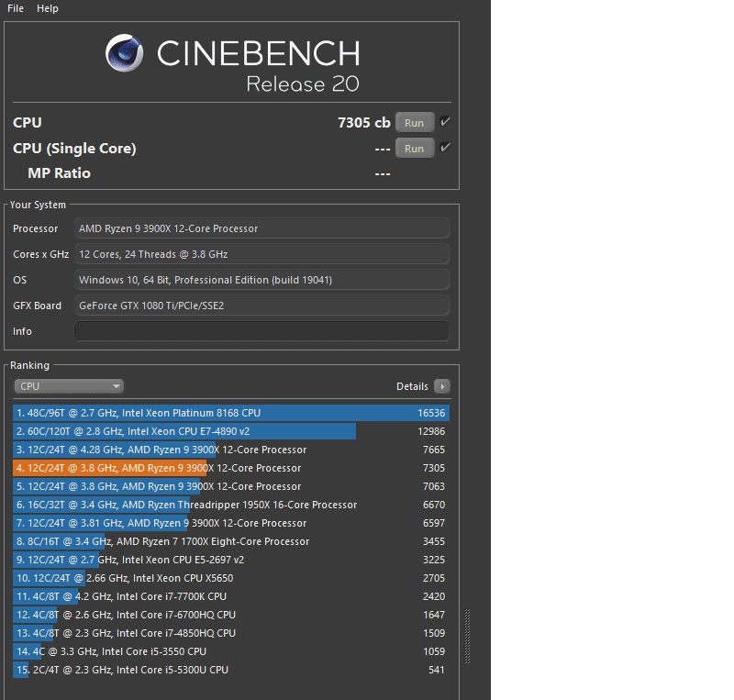Screen dimensions: 734x700
Task: Select the Intel Core i7-7700K row
Action: click(231, 596)
